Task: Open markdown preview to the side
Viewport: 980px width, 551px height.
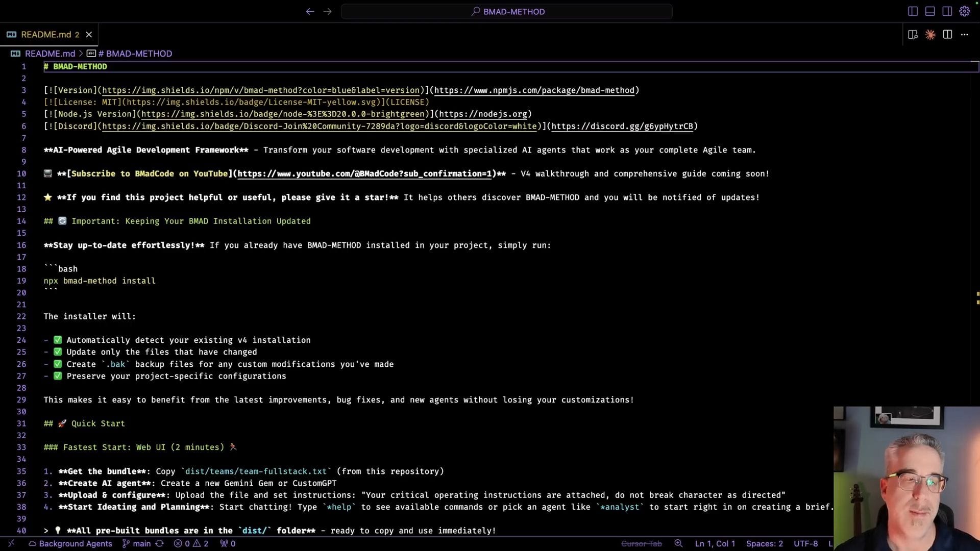Action: tap(913, 34)
